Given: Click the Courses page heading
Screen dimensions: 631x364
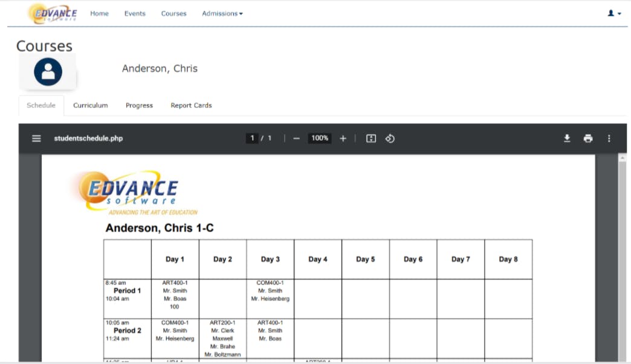Looking at the screenshot, I should tap(44, 46).
